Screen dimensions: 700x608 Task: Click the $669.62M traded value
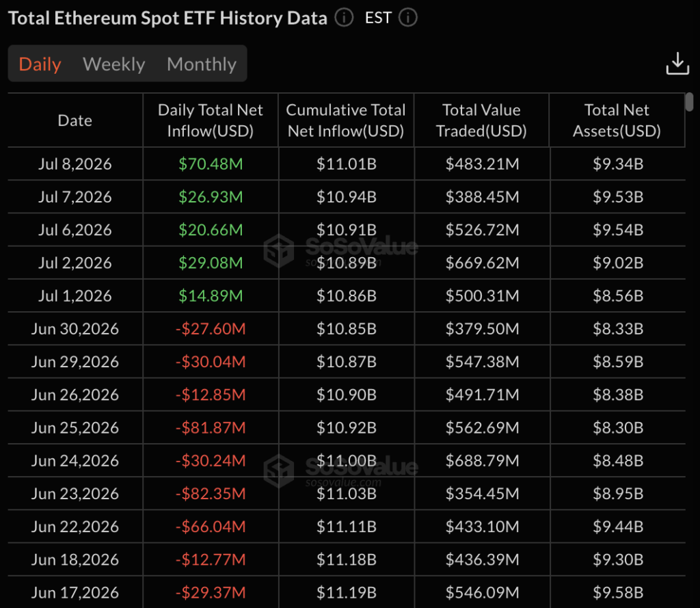[482, 263]
